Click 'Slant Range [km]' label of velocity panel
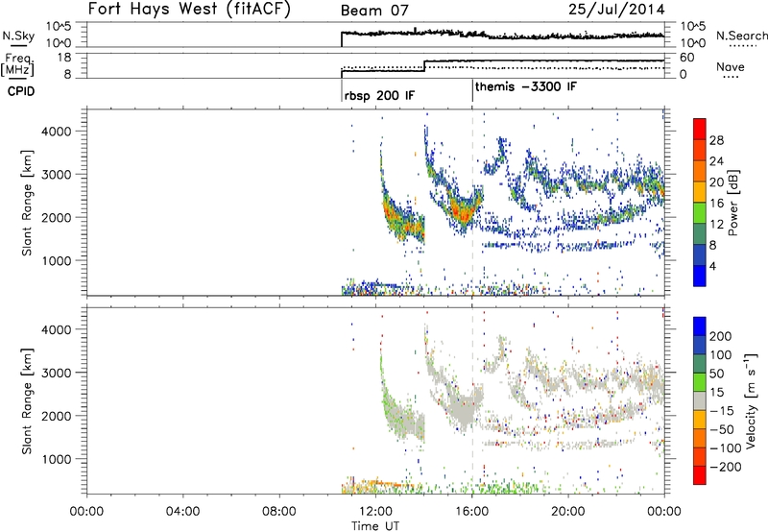Viewport: 768px width, 532px height. (x=27, y=401)
